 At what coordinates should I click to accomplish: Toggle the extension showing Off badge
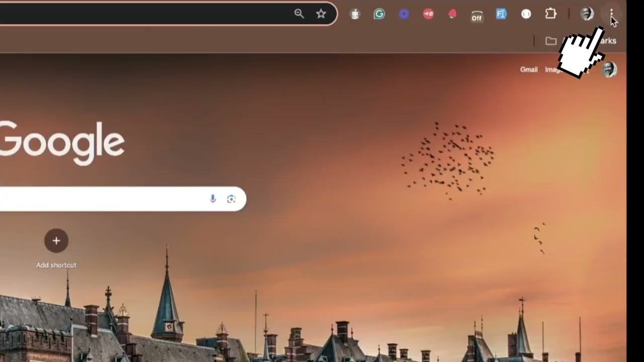tap(476, 15)
